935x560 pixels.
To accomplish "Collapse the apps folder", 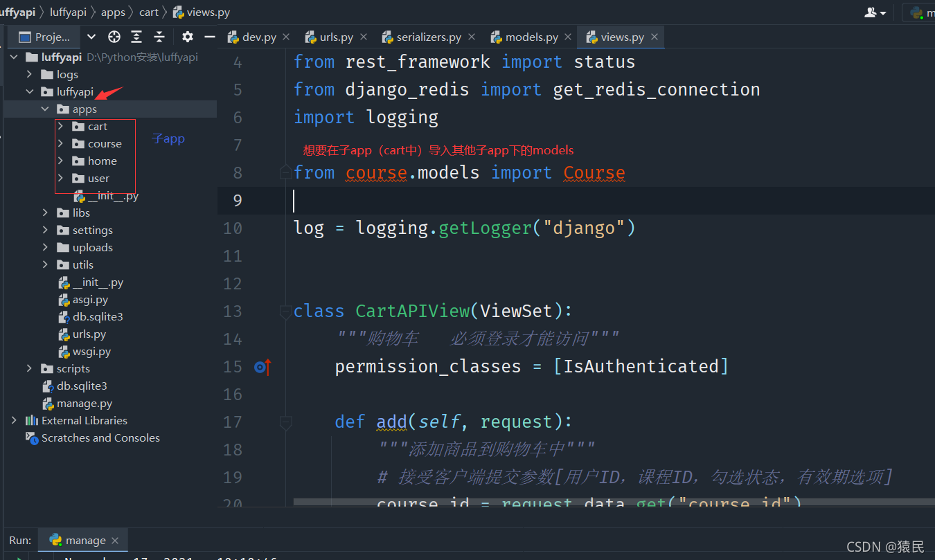I will click(x=45, y=109).
